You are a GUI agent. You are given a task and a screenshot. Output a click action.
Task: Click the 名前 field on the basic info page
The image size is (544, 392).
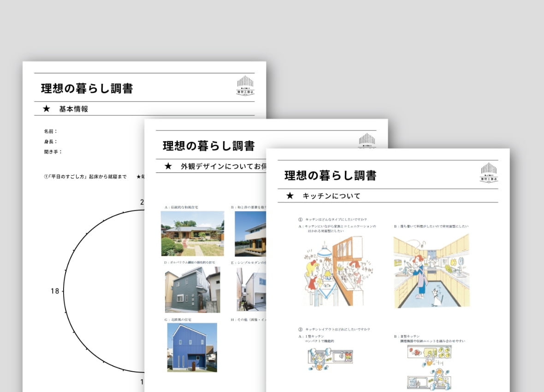click(x=51, y=131)
